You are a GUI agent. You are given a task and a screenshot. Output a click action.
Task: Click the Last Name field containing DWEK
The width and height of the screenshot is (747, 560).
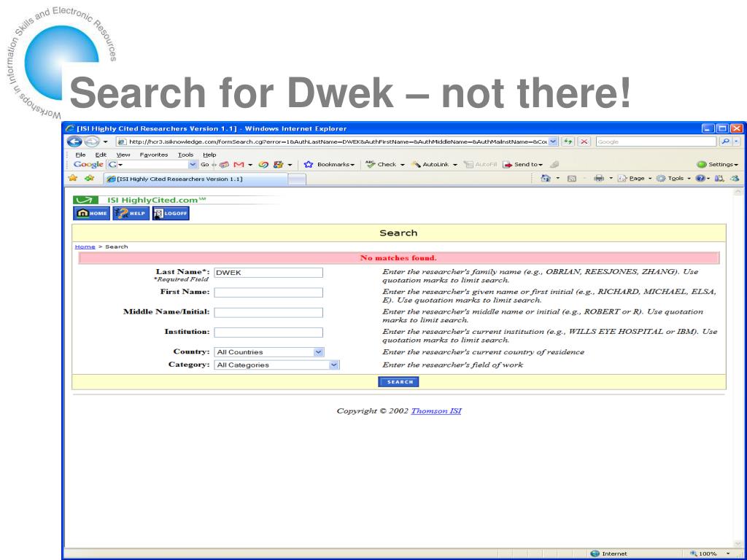pyautogui.click(x=268, y=273)
